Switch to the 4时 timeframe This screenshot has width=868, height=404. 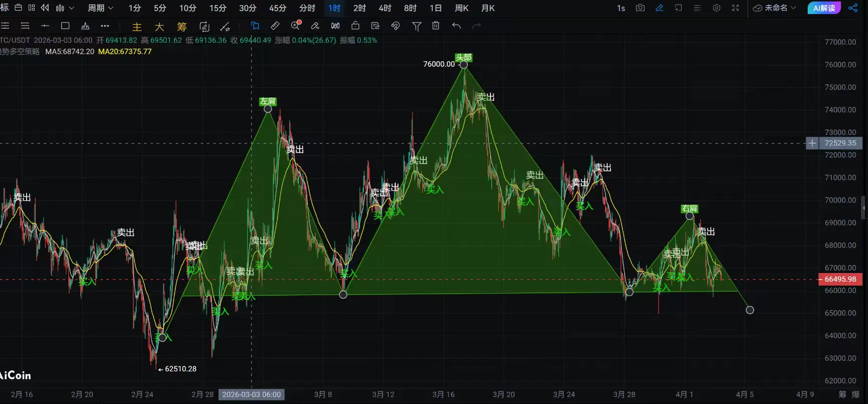[385, 8]
